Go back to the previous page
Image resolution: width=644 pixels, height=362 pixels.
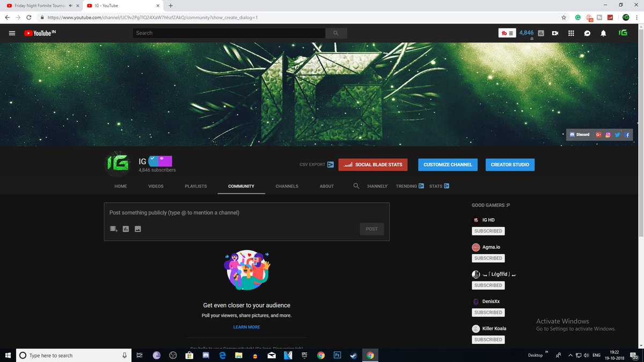coord(7,17)
